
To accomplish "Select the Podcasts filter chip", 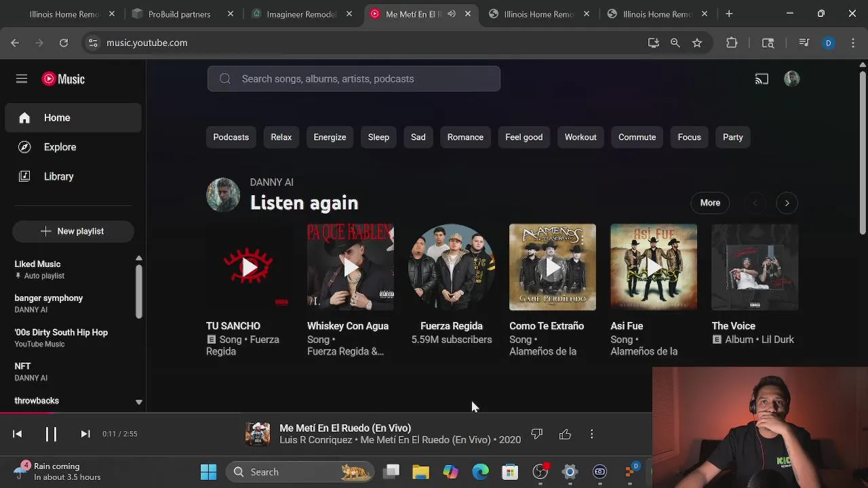I will [x=231, y=137].
